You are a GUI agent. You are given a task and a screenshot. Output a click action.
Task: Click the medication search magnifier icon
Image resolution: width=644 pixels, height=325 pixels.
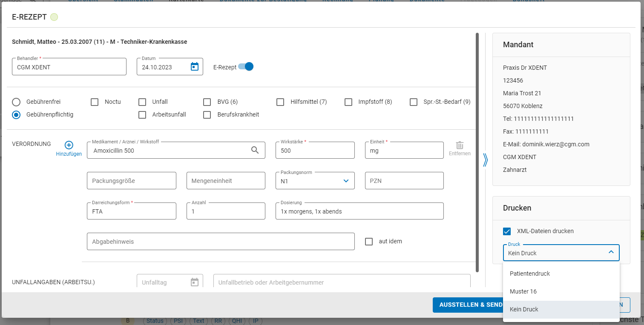[x=255, y=150]
